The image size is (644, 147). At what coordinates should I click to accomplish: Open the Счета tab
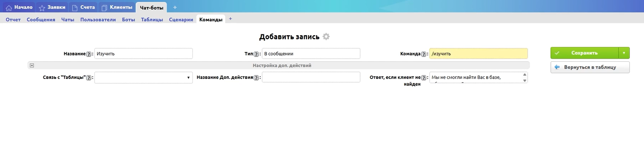coord(84,7)
